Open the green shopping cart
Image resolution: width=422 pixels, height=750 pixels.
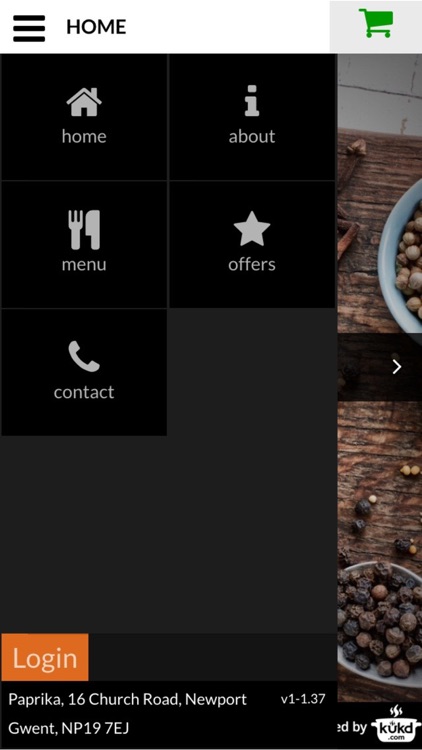click(376, 23)
